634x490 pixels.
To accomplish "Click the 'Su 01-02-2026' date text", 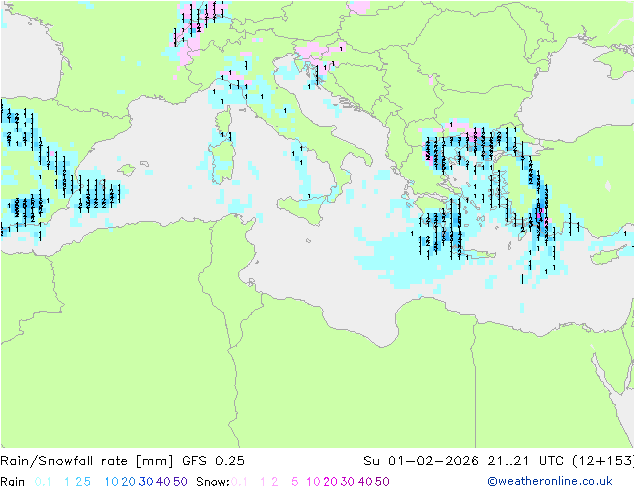I will pyautogui.click(x=421, y=461).
